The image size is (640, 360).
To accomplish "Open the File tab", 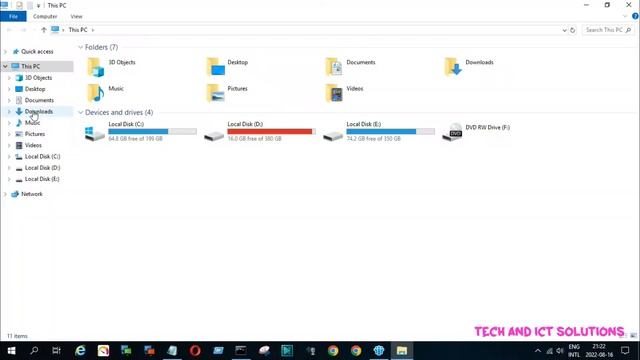I will coord(13,16).
